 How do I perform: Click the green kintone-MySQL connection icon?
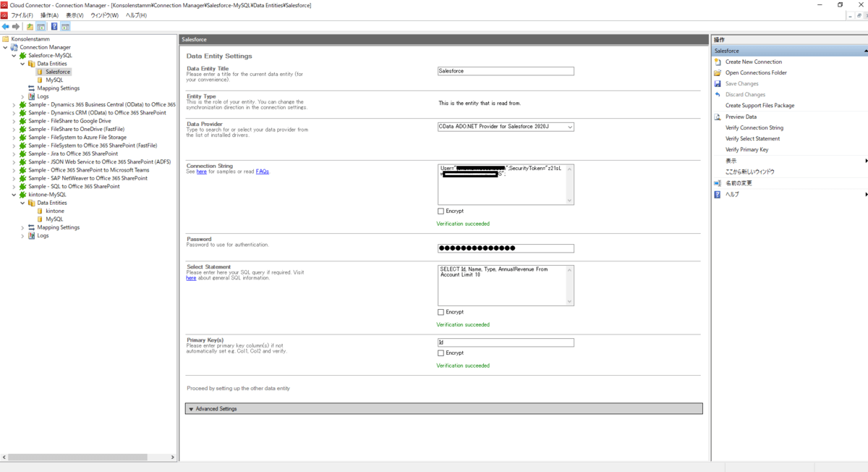[23, 194]
